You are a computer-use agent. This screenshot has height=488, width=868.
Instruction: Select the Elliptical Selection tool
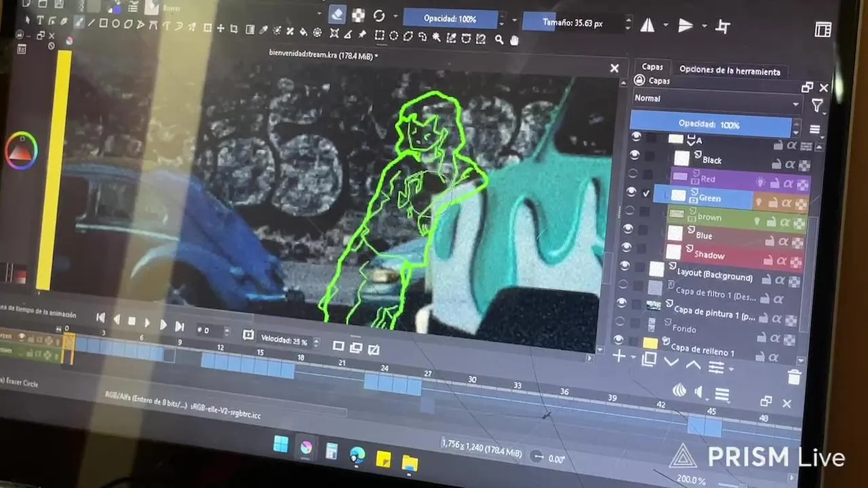point(393,36)
